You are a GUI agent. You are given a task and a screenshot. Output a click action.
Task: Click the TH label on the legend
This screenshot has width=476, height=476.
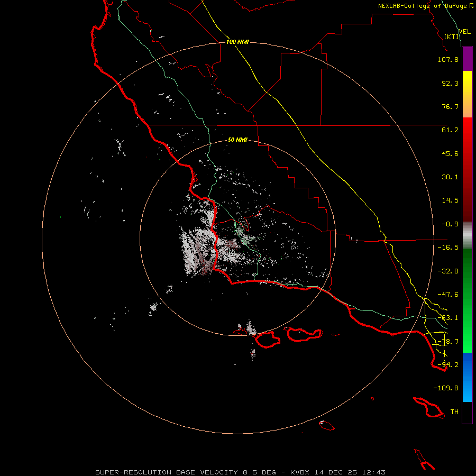454,412
